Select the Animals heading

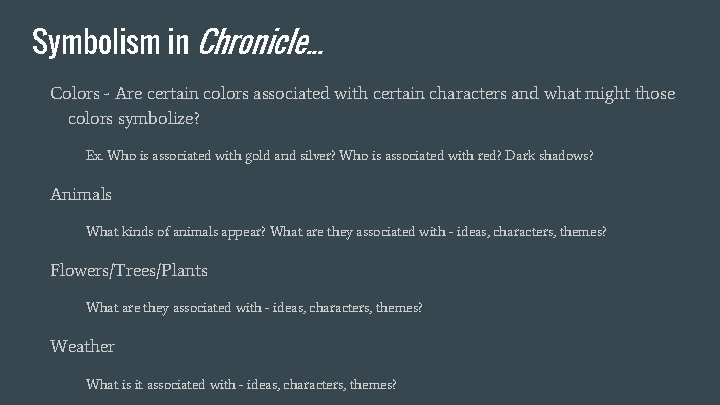[81, 194]
